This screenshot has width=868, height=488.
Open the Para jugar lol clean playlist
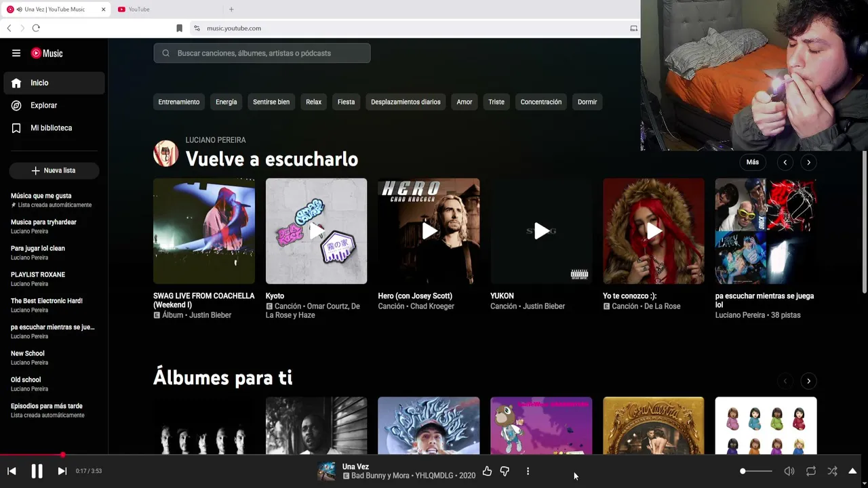pyautogui.click(x=53, y=253)
